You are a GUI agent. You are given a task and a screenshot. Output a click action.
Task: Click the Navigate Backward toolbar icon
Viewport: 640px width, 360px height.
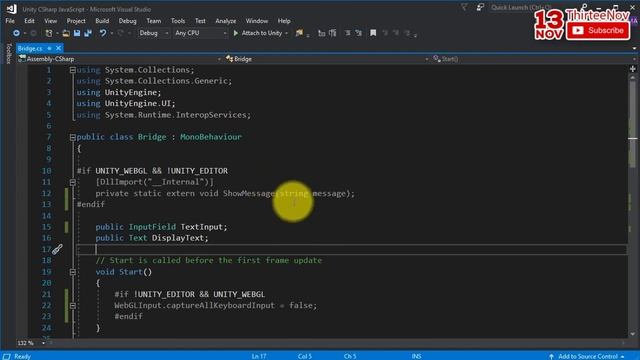[16, 33]
